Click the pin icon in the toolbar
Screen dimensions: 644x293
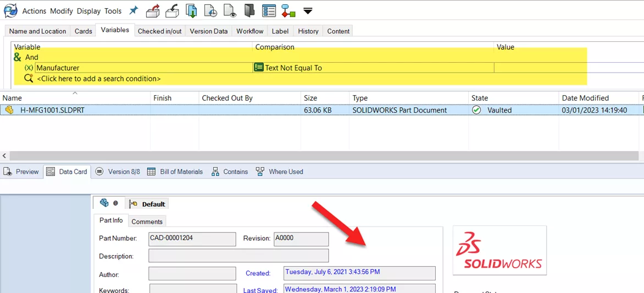click(134, 10)
